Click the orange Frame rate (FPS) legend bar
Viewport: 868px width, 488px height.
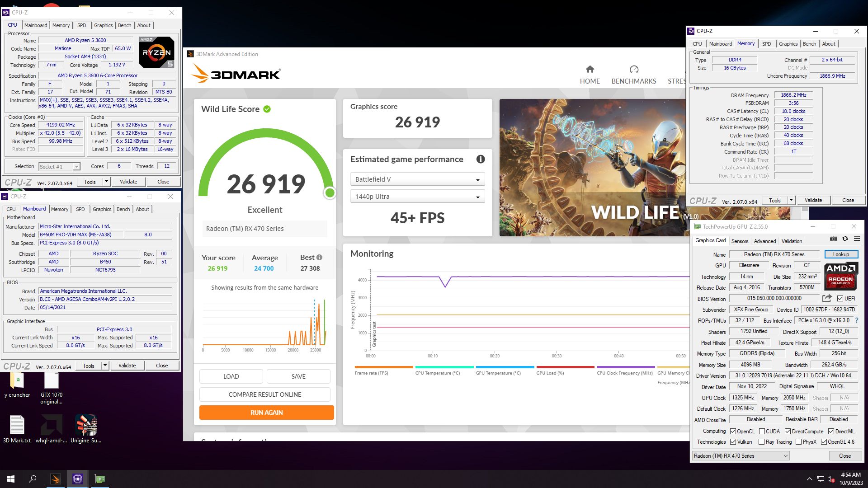(x=384, y=367)
